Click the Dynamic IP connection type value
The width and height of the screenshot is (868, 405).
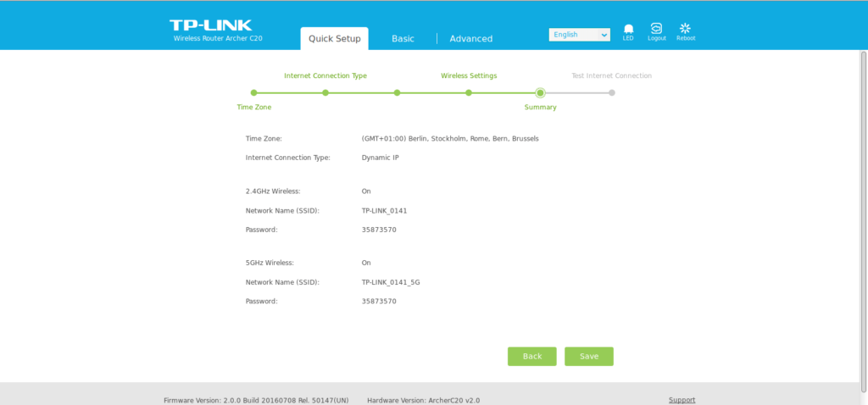pos(380,158)
